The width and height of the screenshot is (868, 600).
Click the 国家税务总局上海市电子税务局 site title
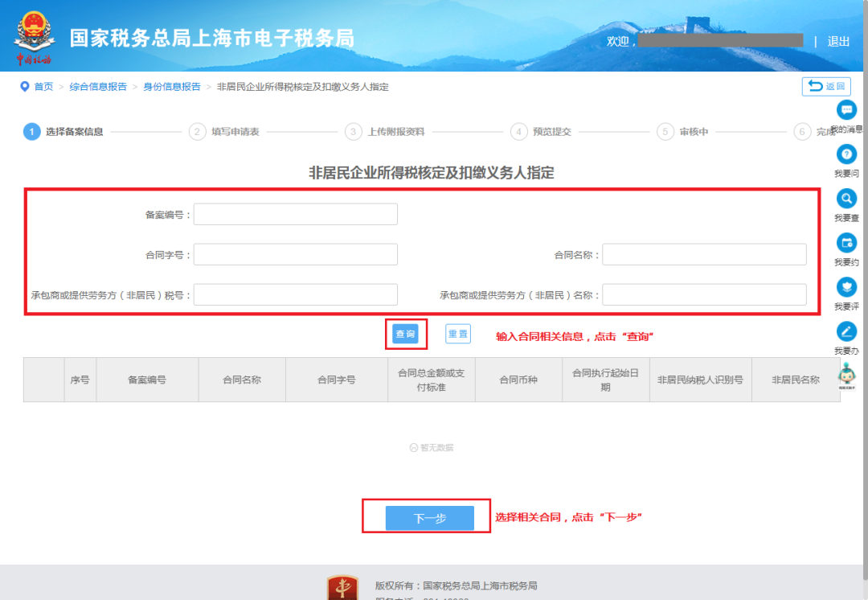[212, 39]
